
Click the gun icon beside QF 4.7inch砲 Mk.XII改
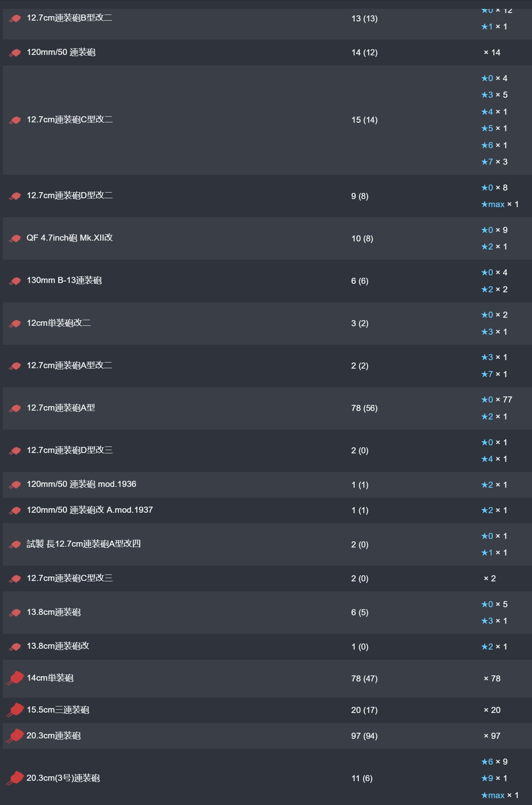15,239
